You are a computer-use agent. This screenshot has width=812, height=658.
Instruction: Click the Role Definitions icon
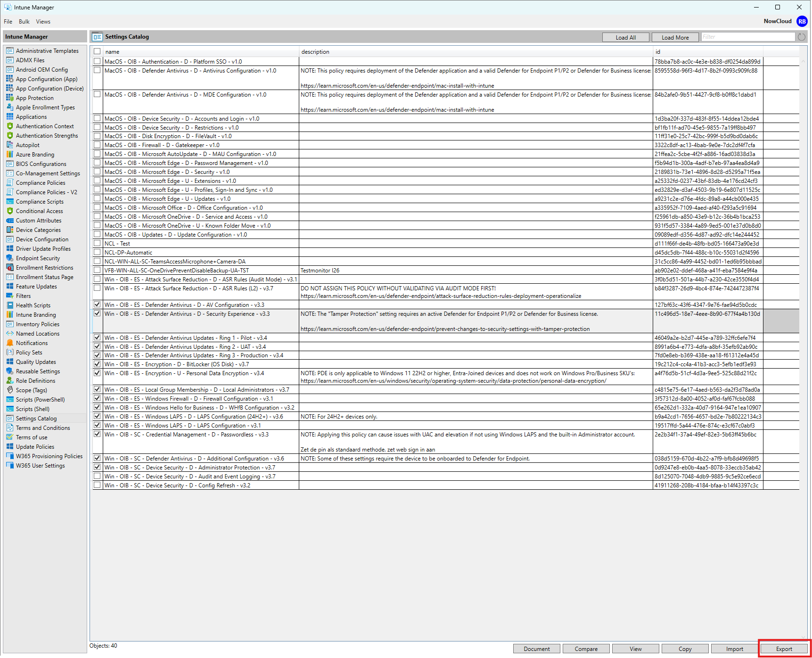pos(10,381)
